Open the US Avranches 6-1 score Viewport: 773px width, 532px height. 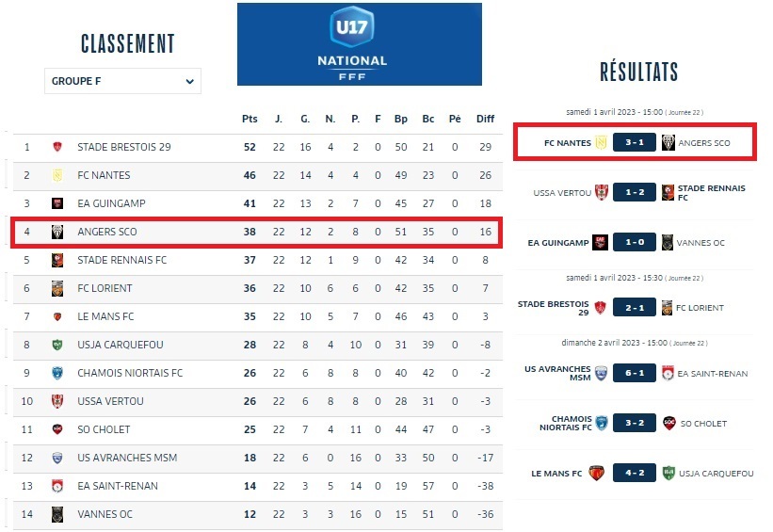tap(634, 373)
